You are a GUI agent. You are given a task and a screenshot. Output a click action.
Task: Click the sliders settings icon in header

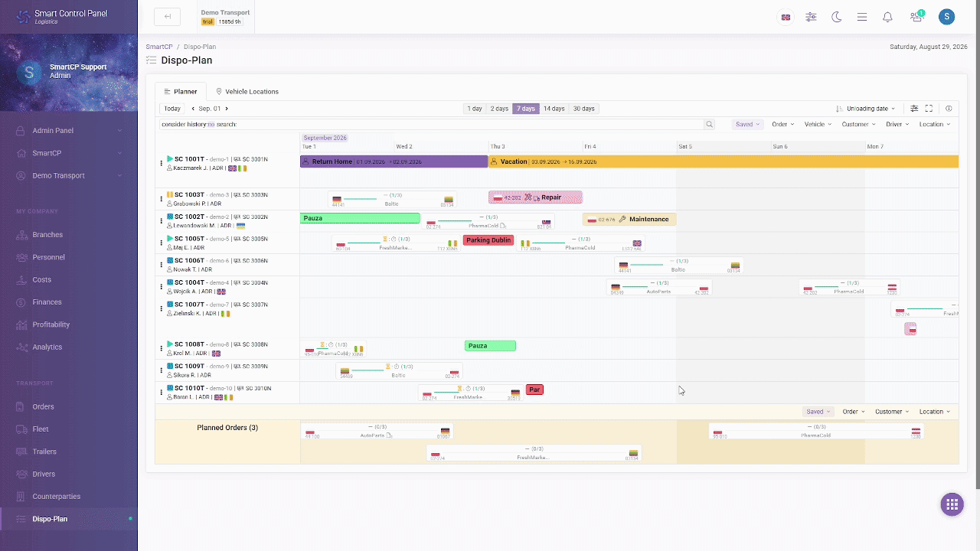click(811, 17)
